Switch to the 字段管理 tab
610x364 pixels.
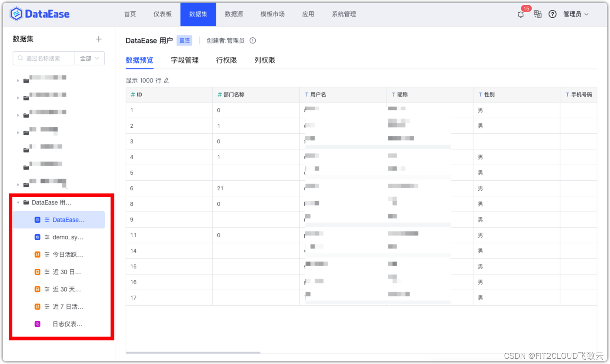[x=185, y=60]
